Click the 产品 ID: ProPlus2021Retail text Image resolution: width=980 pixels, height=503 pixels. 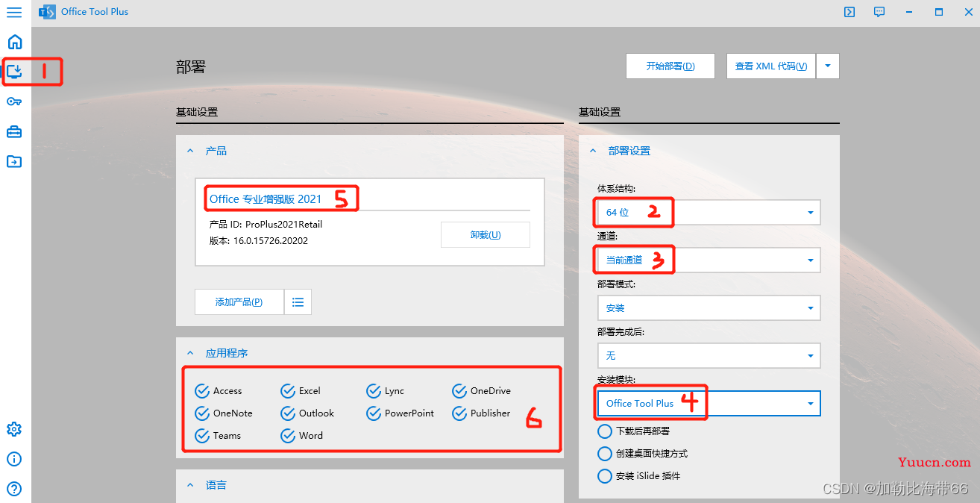266,224
